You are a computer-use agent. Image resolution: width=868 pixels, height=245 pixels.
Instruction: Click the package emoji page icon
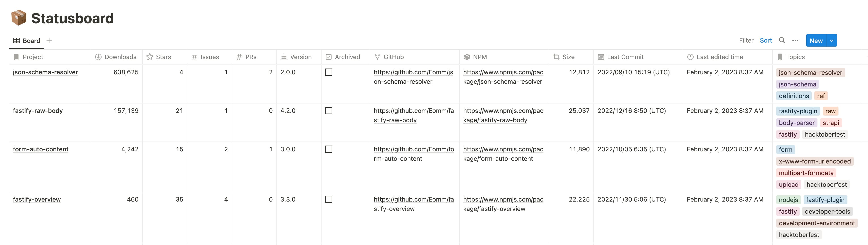pos(19,18)
